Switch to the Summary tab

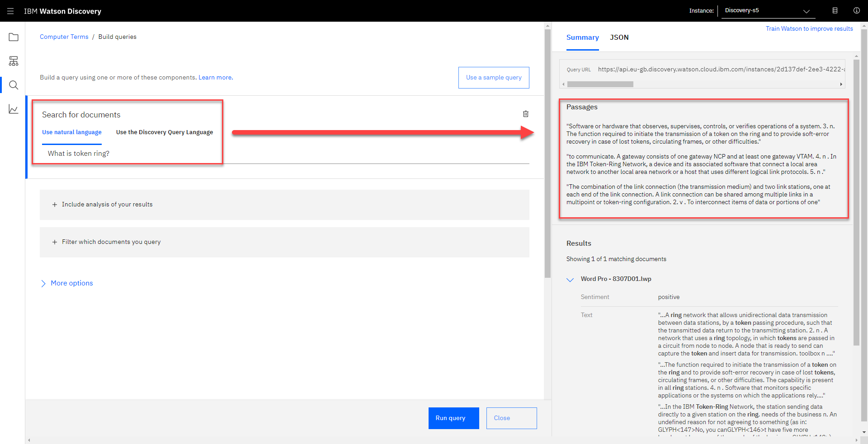582,37
